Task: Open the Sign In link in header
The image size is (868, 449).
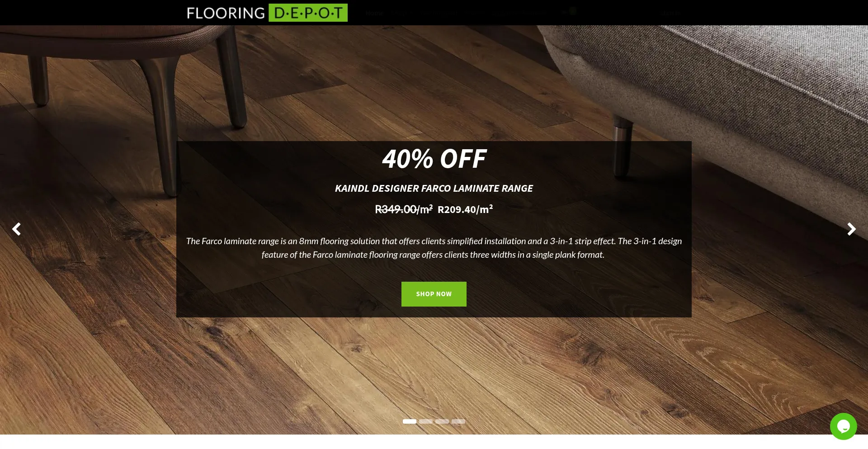Action: 671,13
